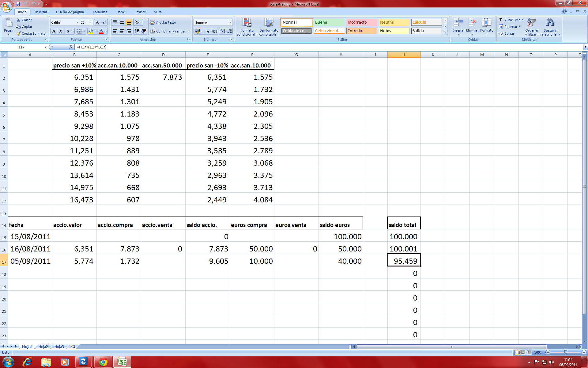The width and height of the screenshot is (588, 368).
Task: Click the Cortar scissors icon
Action: coord(18,20)
